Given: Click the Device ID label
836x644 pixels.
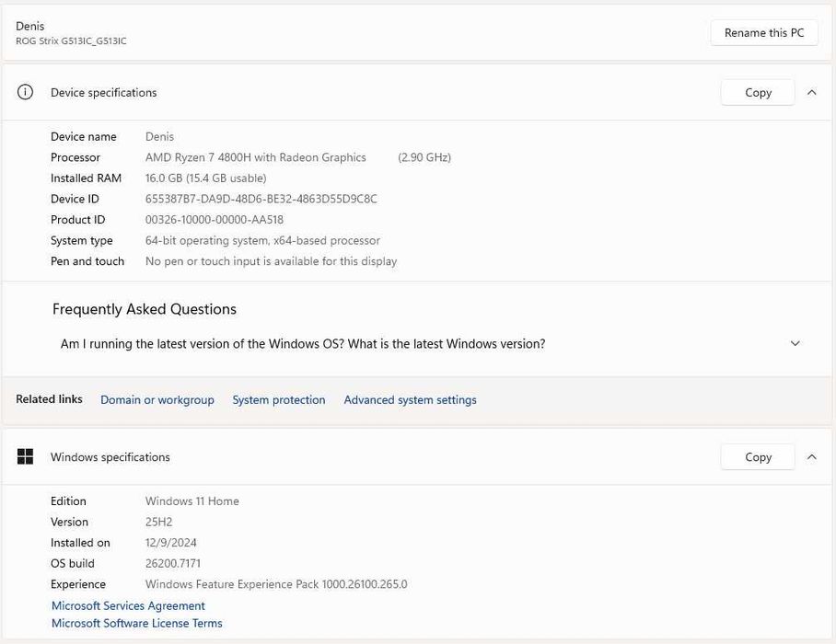Looking at the screenshot, I should [x=75, y=199].
